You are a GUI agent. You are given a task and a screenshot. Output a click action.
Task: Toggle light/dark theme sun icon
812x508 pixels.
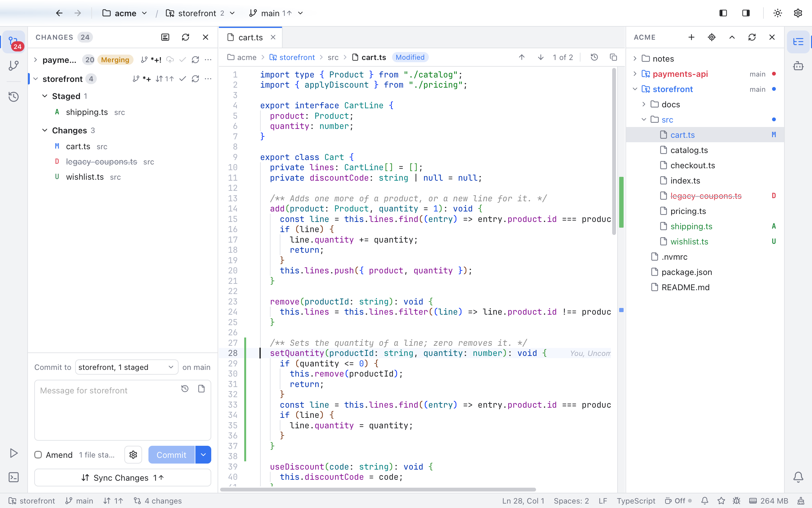tap(777, 13)
